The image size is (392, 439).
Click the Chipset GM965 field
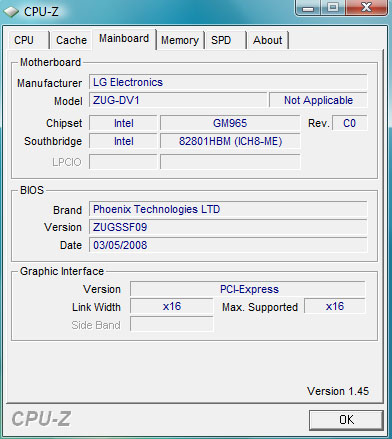[x=230, y=123]
